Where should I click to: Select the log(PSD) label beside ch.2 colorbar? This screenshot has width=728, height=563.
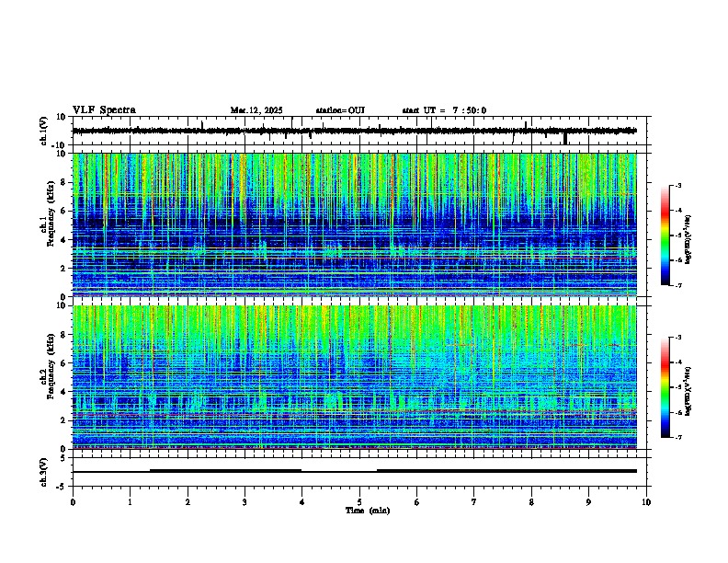click(x=688, y=391)
